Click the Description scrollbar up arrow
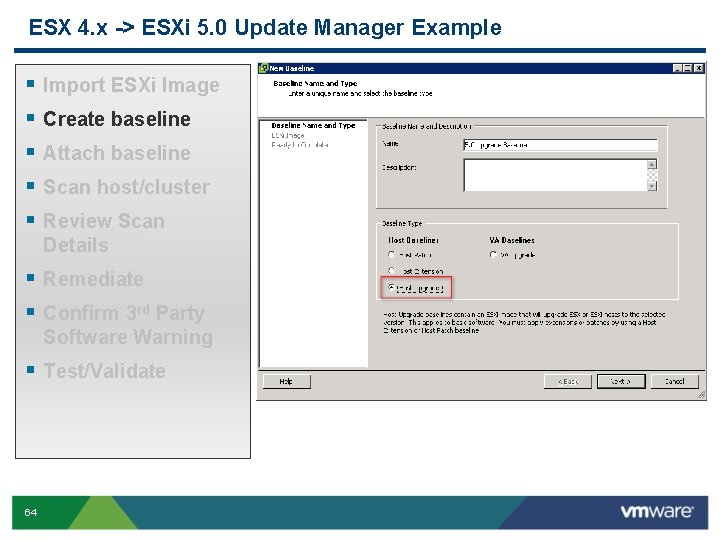Screen dimensions: 720x540 (652, 164)
